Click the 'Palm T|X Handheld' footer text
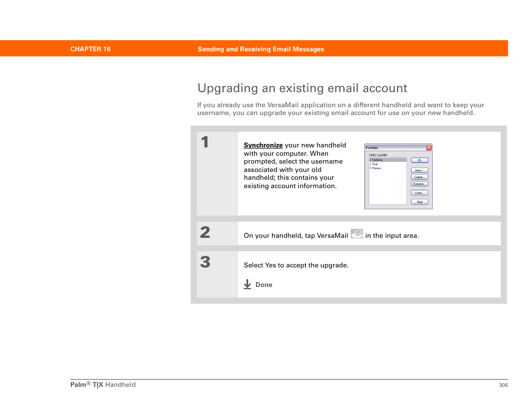The height and width of the screenshot is (412, 532). tap(103, 385)
